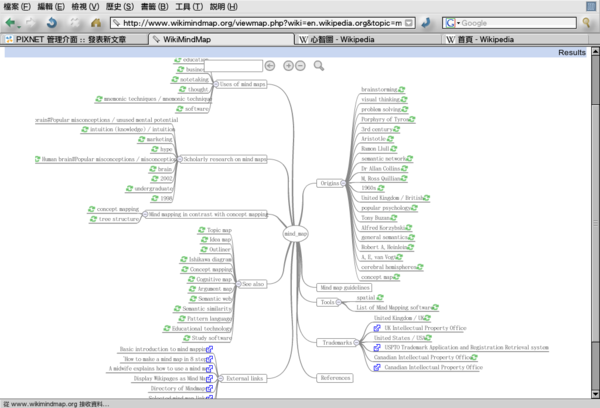
Task: Click the green icon beside Topic map
Action: [202, 230]
